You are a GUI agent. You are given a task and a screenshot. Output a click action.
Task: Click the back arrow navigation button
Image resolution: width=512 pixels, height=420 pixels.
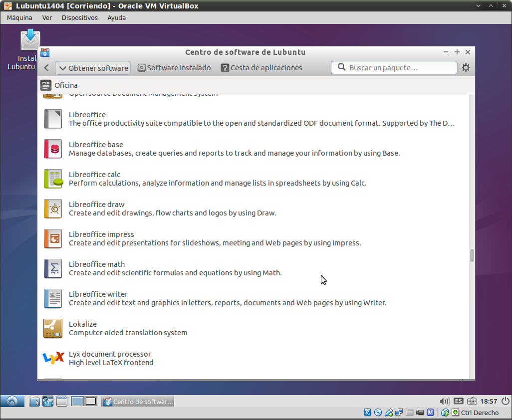46,68
